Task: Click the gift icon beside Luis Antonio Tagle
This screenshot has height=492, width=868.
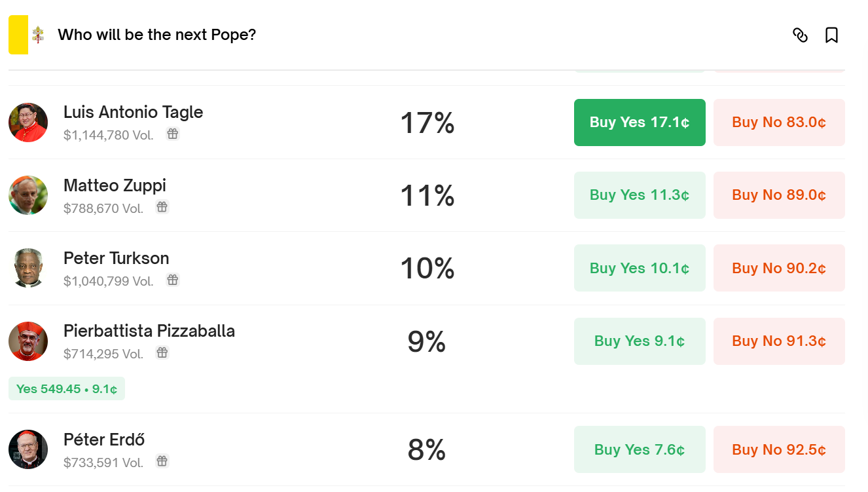Action: pyautogui.click(x=173, y=134)
